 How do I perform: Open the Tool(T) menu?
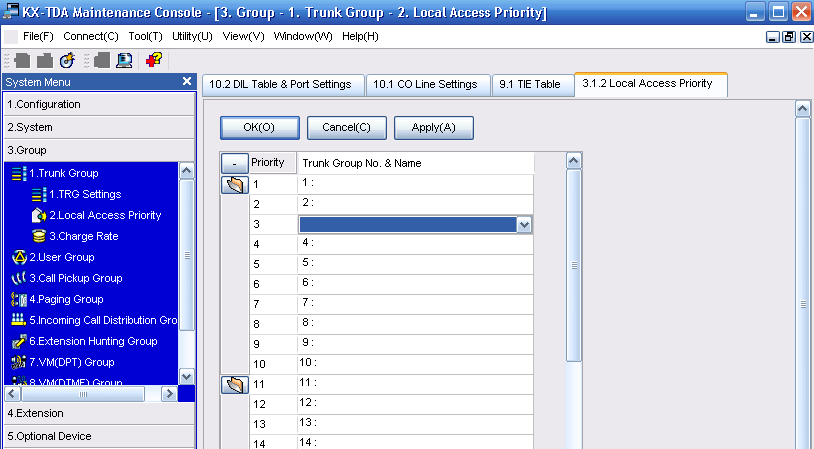tap(145, 36)
